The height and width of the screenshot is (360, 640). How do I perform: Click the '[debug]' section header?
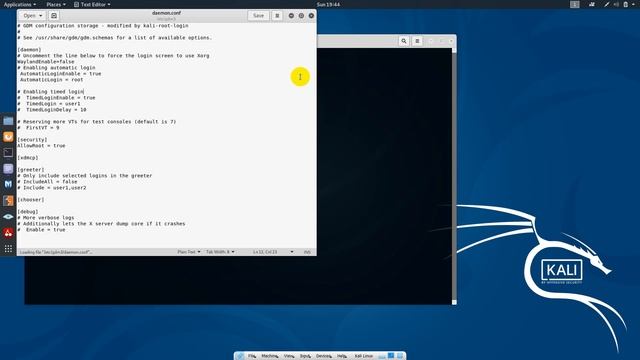[x=28, y=212]
